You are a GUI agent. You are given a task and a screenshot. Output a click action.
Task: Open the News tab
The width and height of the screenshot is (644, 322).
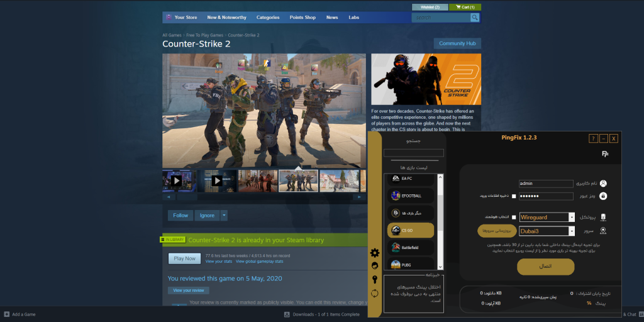[x=332, y=18]
